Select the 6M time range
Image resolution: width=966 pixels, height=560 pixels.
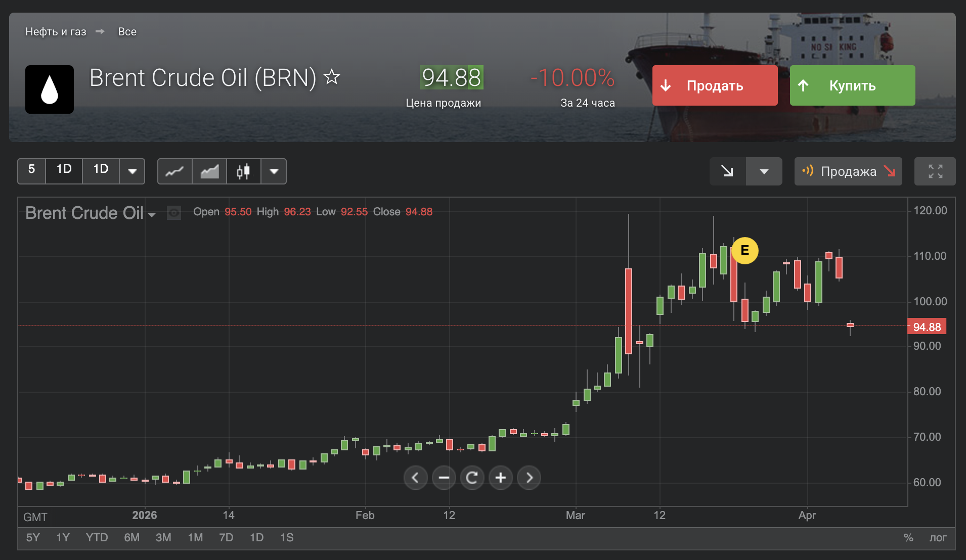pos(131,538)
